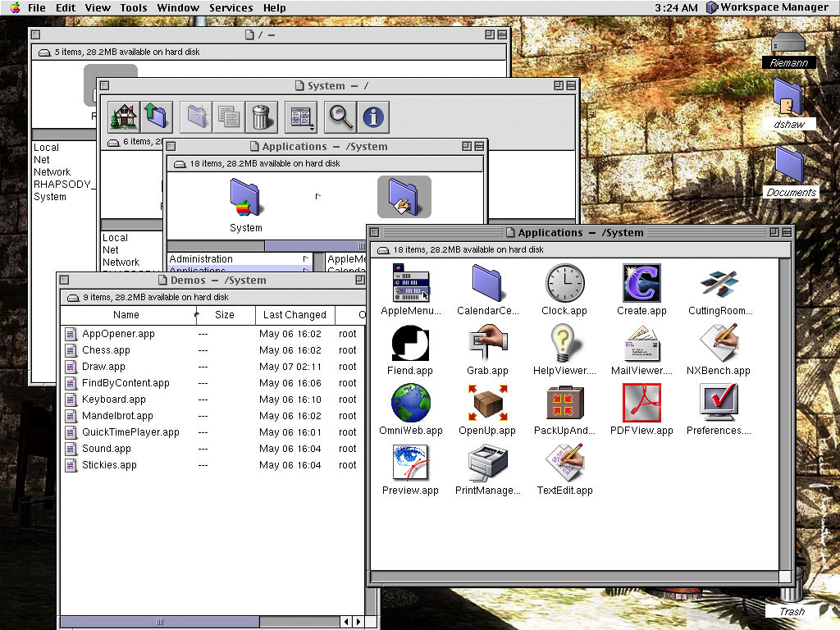Viewport: 840px width, 630px height.
Task: Click the magnifying glass Find toolbar icon
Action: click(x=340, y=116)
